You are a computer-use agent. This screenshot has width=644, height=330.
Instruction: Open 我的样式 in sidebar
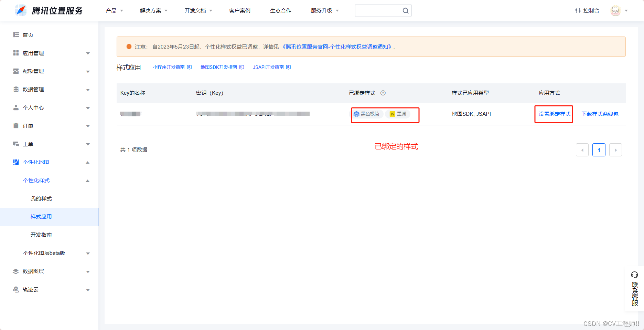tap(41, 198)
